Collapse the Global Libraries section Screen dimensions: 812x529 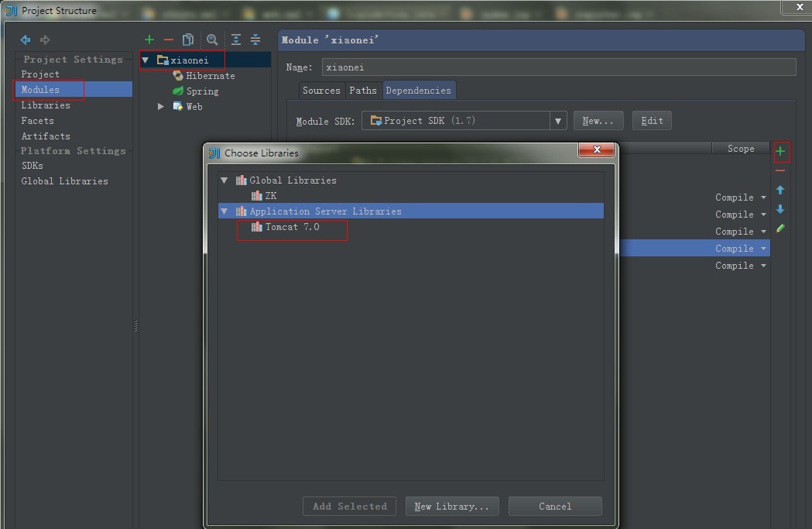[224, 180]
